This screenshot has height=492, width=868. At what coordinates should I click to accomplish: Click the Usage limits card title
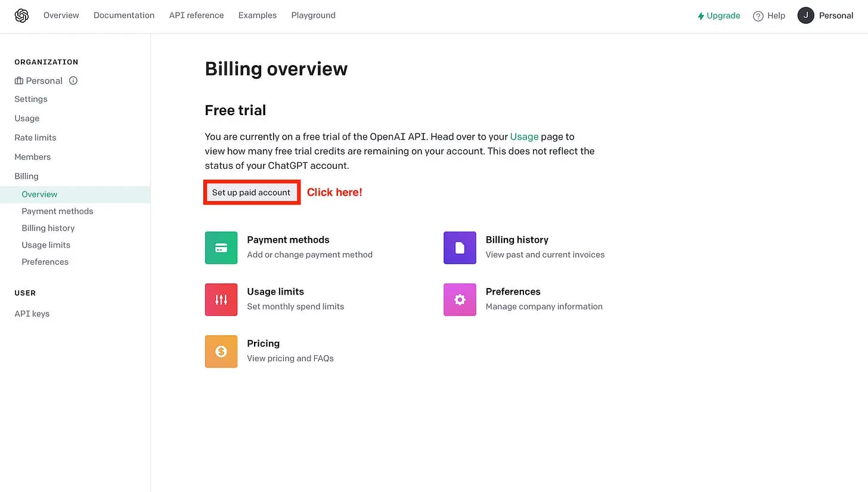[x=275, y=292]
